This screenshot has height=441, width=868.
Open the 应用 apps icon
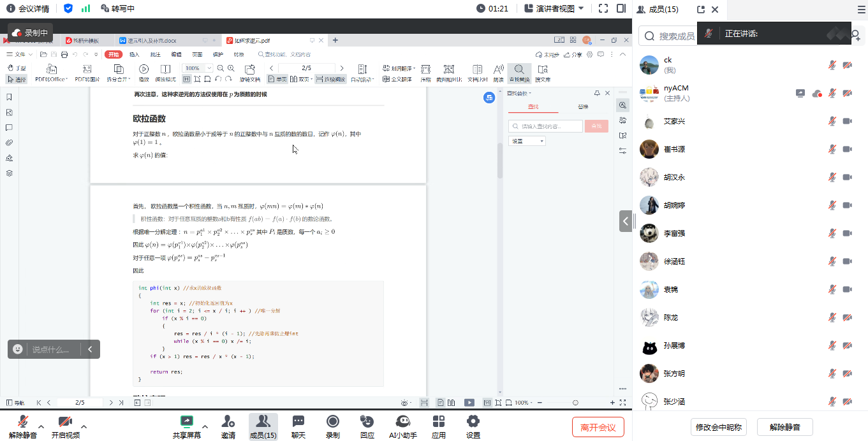(438, 426)
